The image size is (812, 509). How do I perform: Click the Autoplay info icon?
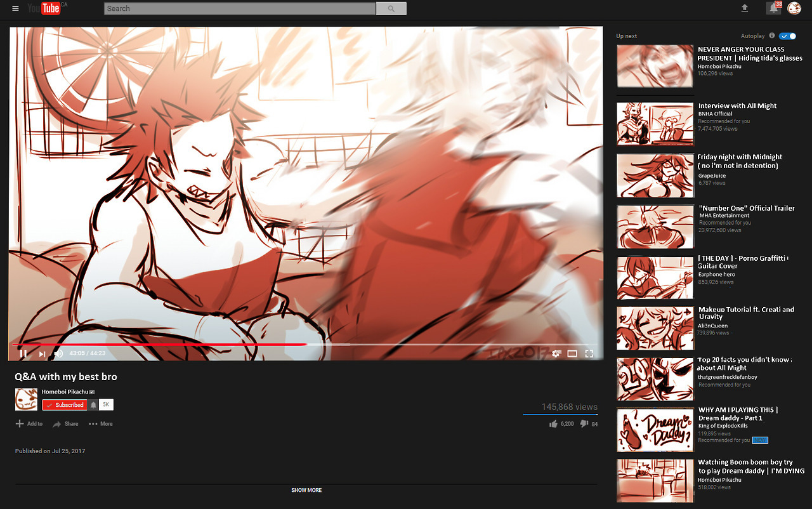[x=772, y=36]
